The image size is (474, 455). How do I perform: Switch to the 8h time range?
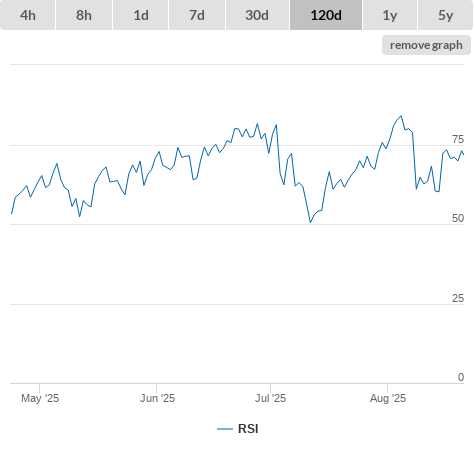tap(84, 15)
